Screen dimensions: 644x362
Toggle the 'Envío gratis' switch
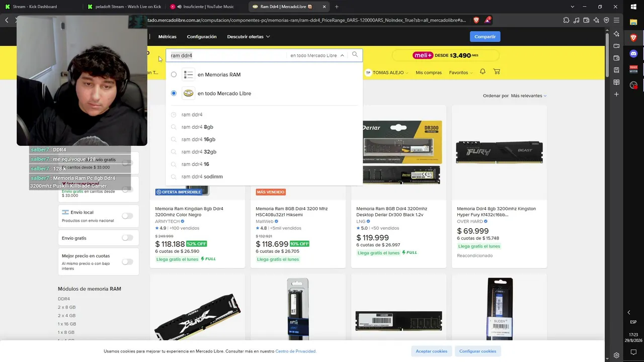127,238
